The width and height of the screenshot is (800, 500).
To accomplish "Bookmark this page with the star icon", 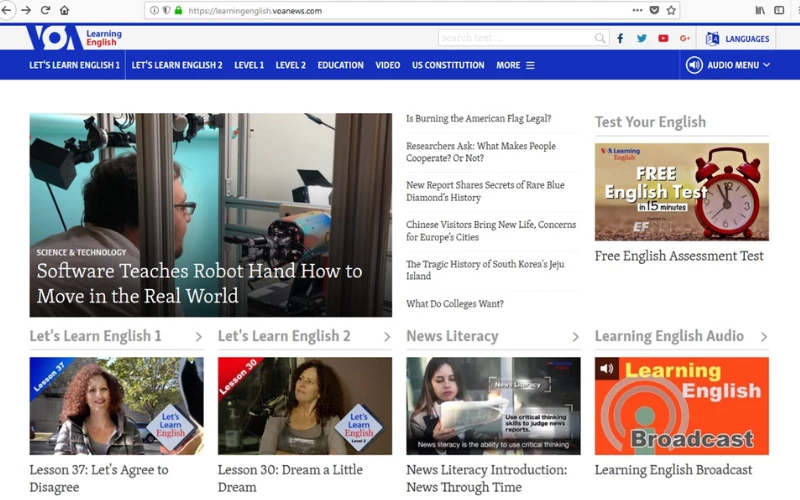I will pos(671,10).
